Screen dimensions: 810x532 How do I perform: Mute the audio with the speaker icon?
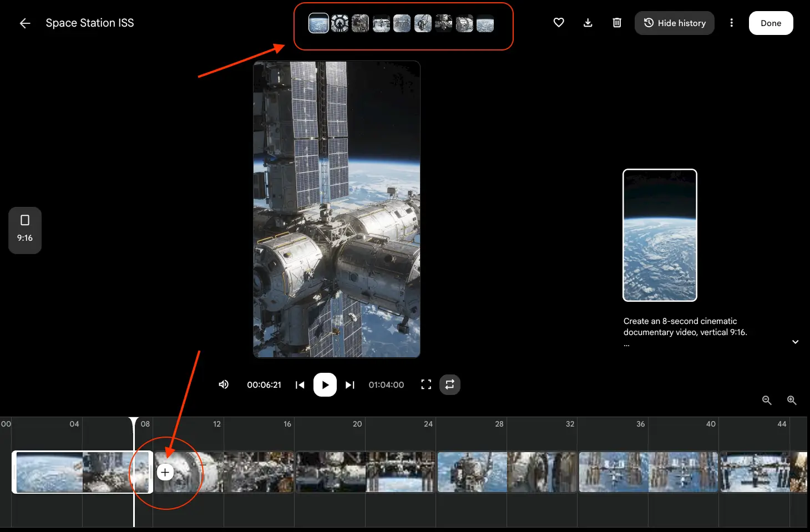coord(224,384)
